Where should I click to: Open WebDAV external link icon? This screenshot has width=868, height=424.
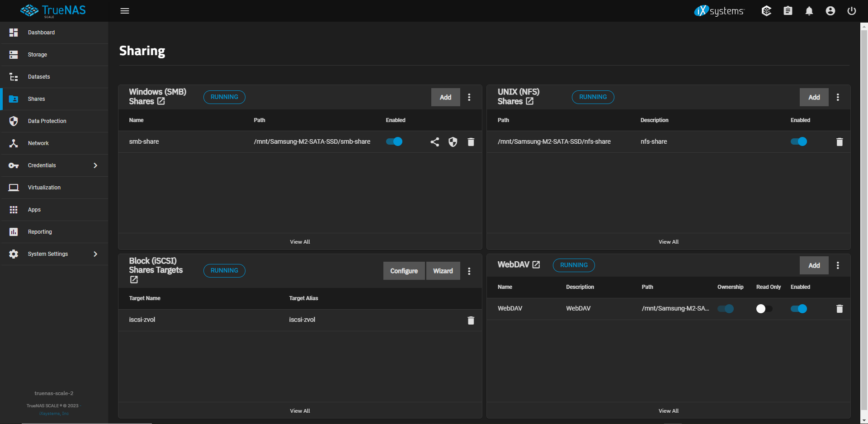536,264
